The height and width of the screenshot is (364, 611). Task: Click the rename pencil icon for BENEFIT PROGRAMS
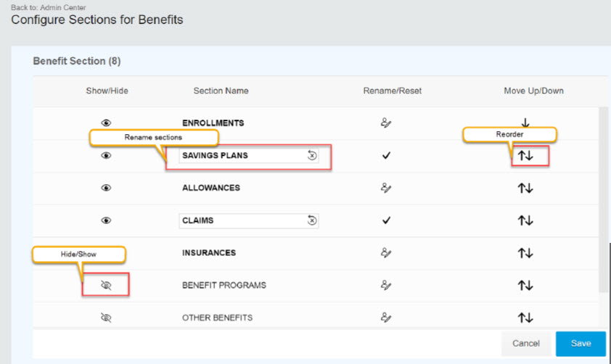coord(386,286)
